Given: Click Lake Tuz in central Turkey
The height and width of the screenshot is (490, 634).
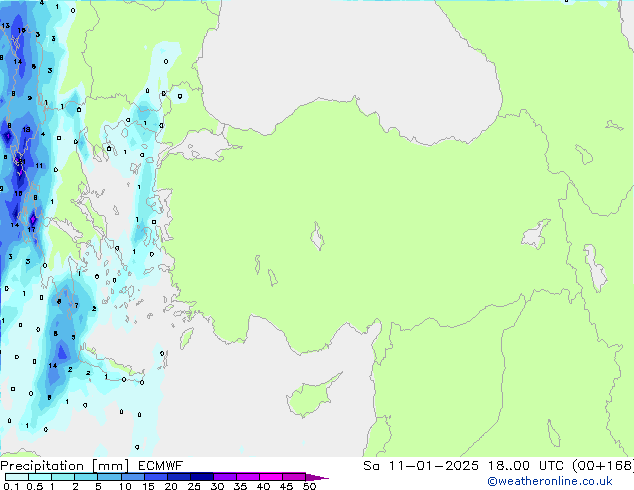Looking at the screenshot, I should point(318,239).
